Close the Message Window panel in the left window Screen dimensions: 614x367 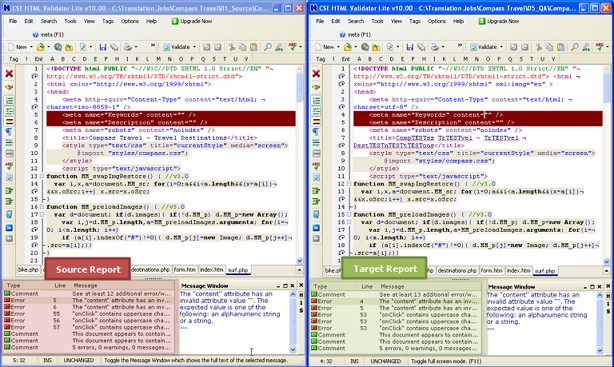(292, 286)
